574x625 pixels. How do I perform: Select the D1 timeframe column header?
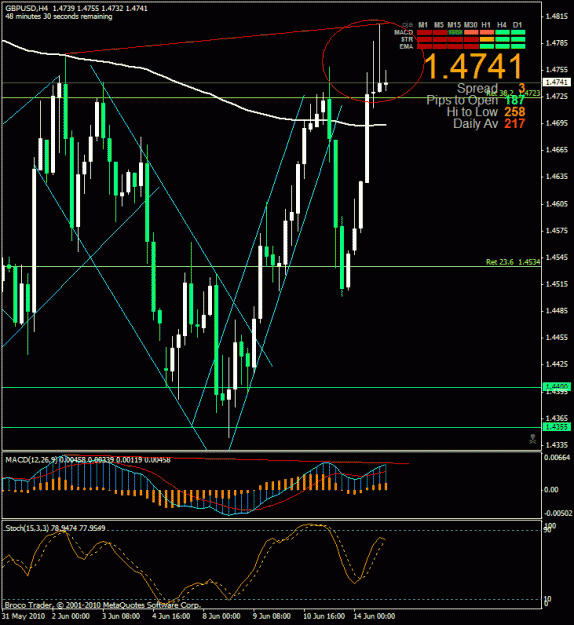[x=517, y=25]
